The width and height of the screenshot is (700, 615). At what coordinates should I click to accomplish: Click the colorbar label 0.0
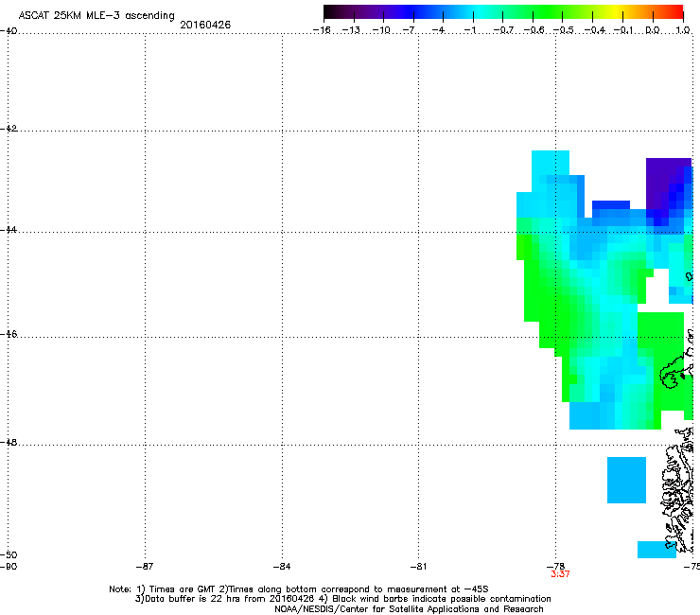point(653,30)
